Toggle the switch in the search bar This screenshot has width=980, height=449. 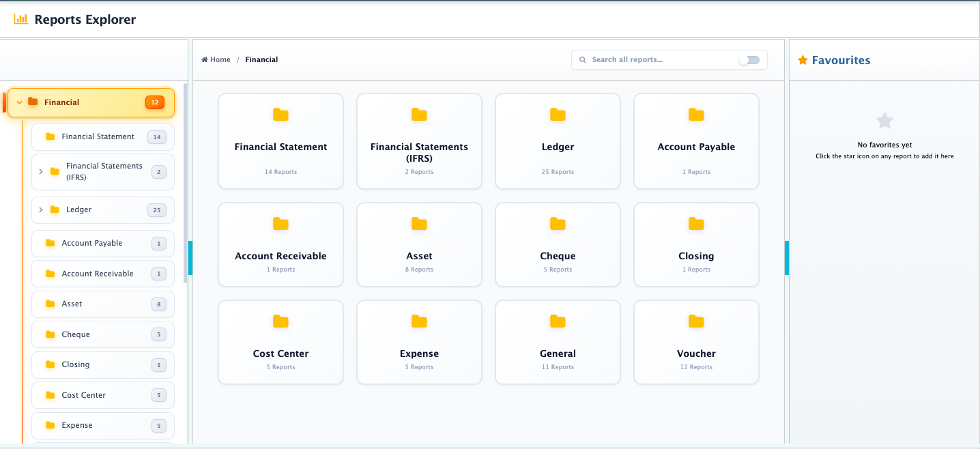[x=749, y=60]
